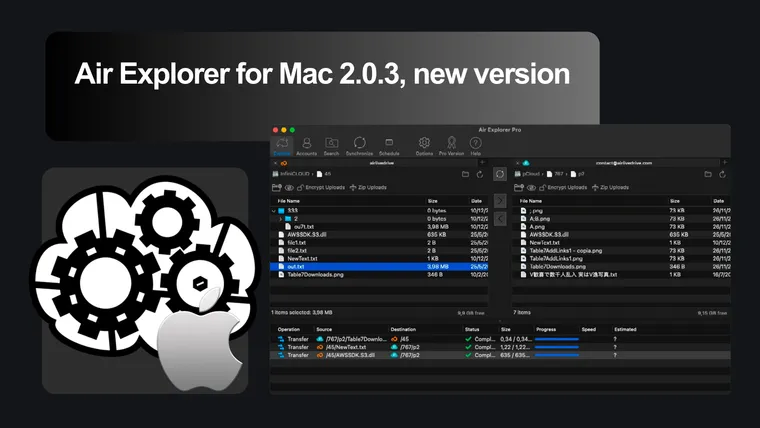Screen dimensions: 760x428
Task: Click new folder icon in left pane
Action: (x=465, y=174)
